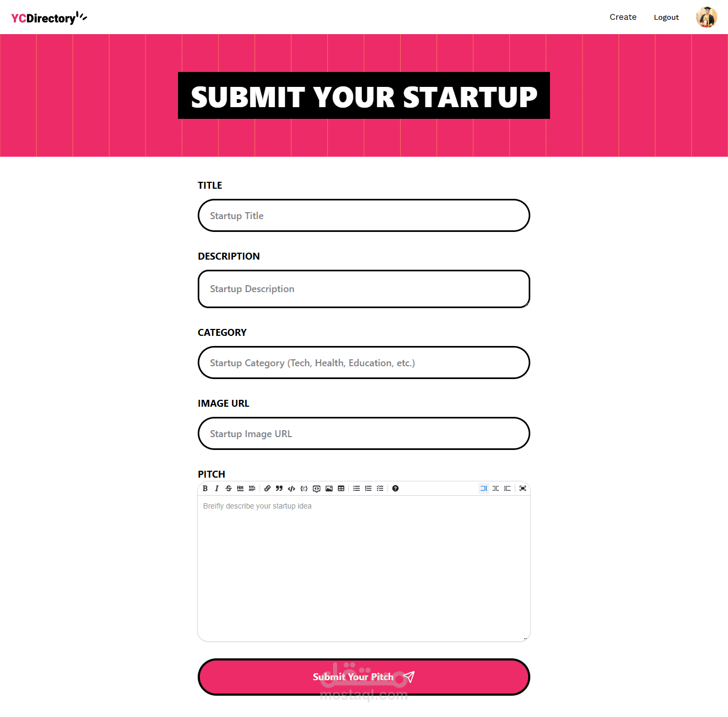
Task: Open the Create page
Action: click(623, 17)
